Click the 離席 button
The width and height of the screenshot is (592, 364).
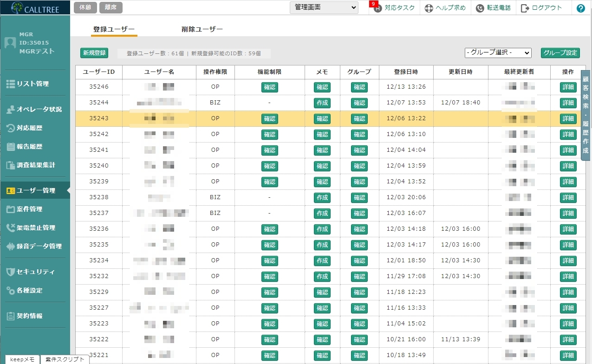click(111, 7)
